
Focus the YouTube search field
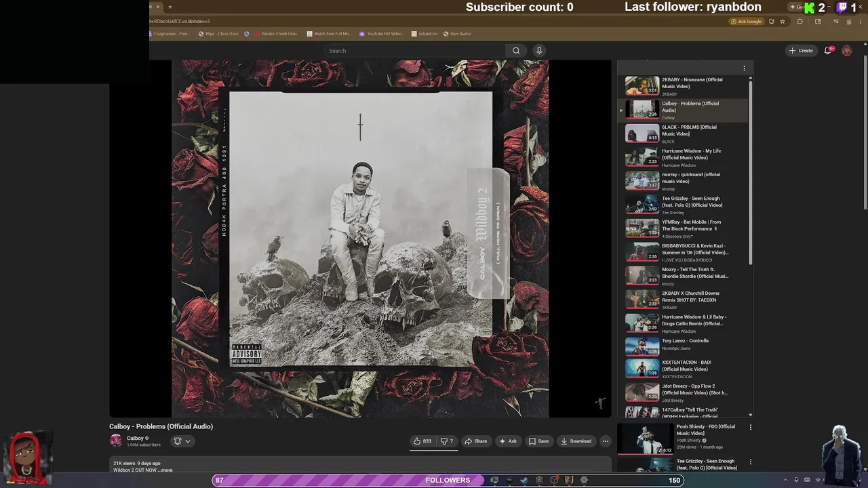(415, 51)
